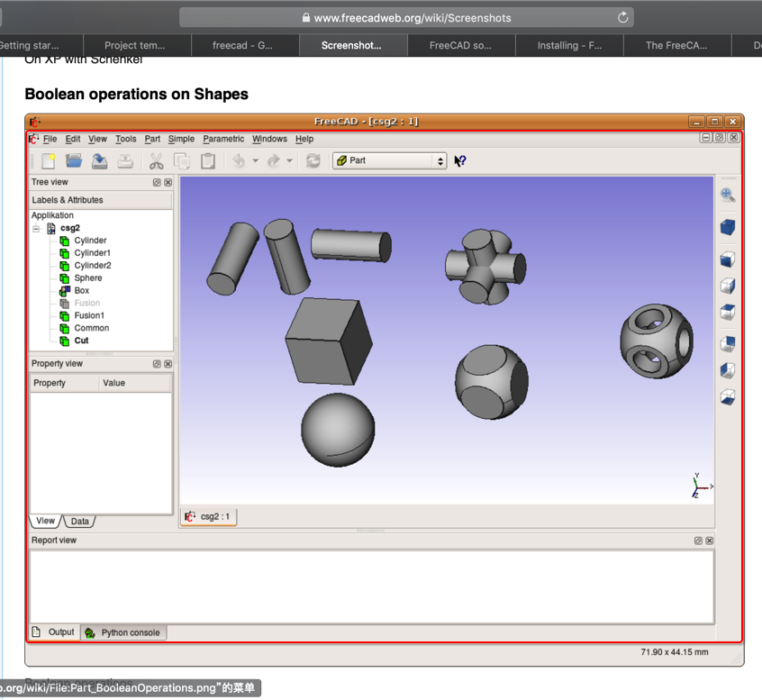
Task: Switch to the Installing browser tab
Action: [569, 45]
